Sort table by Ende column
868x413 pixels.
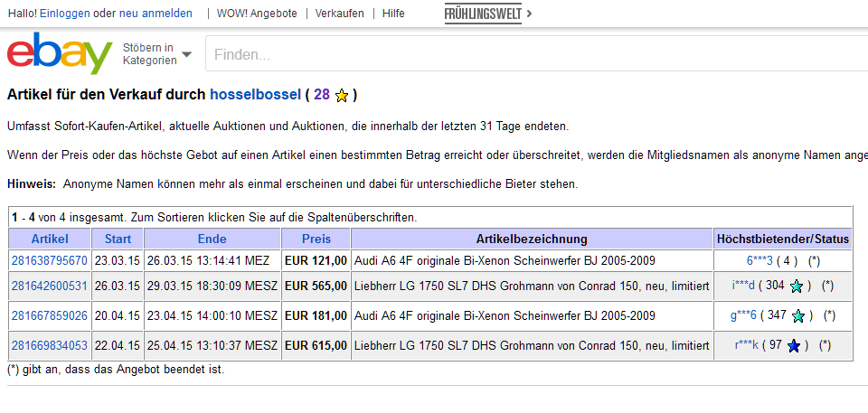pyautogui.click(x=212, y=239)
